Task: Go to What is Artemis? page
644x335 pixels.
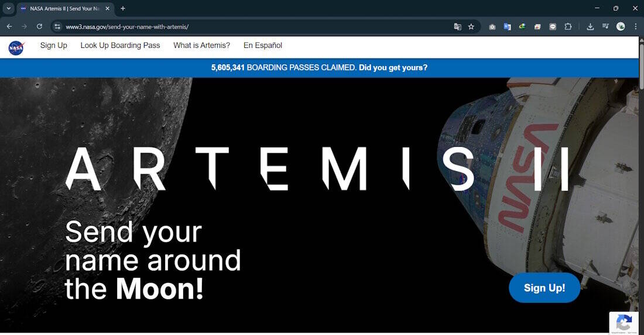Action: tap(201, 46)
